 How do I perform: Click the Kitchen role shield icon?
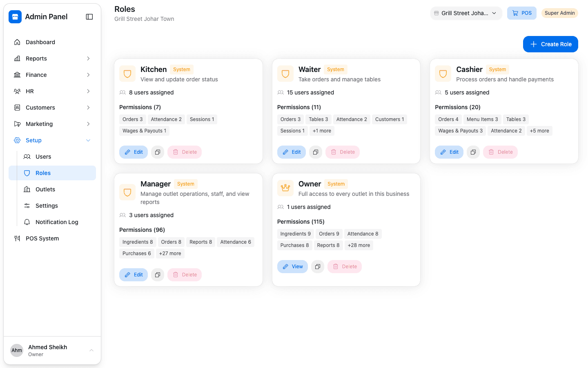click(x=127, y=74)
